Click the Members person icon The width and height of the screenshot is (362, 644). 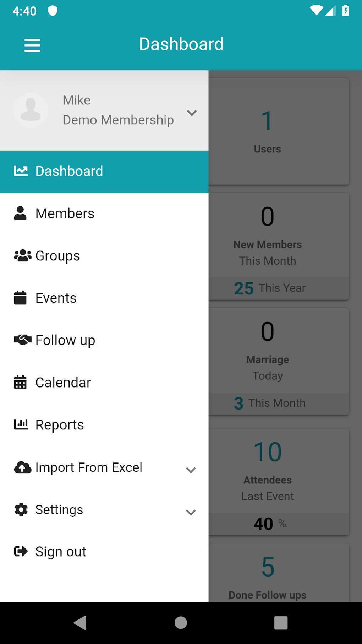tap(20, 213)
